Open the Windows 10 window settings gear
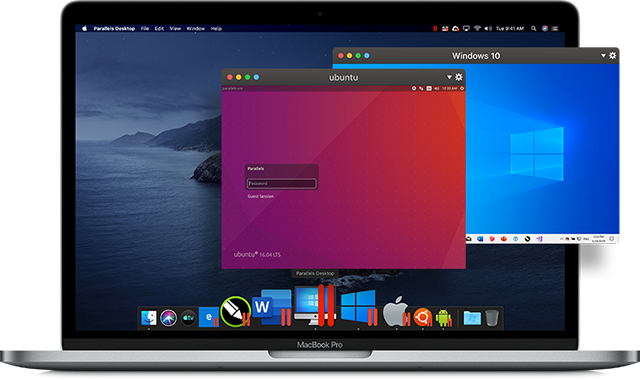This screenshot has width=640, height=380. [x=613, y=55]
